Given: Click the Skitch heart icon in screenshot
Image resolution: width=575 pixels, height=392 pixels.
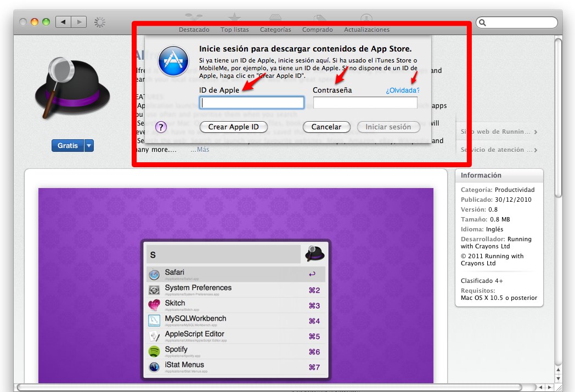Looking at the screenshot, I should point(154,305).
